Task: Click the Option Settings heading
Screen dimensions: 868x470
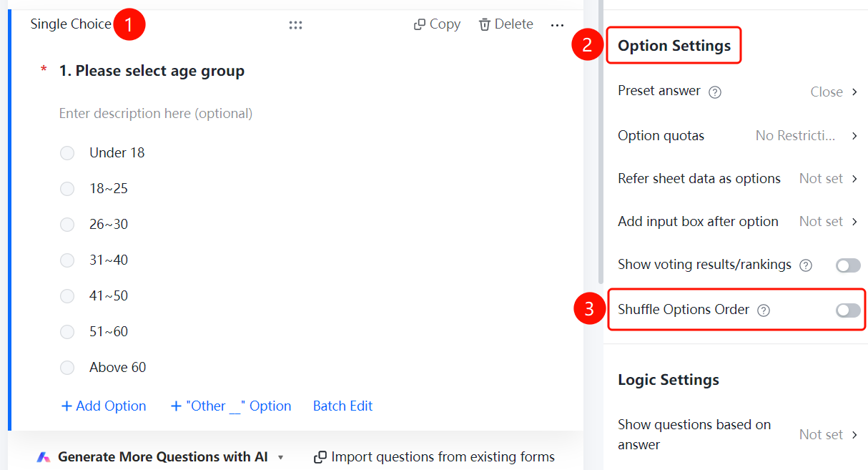Action: [674, 46]
